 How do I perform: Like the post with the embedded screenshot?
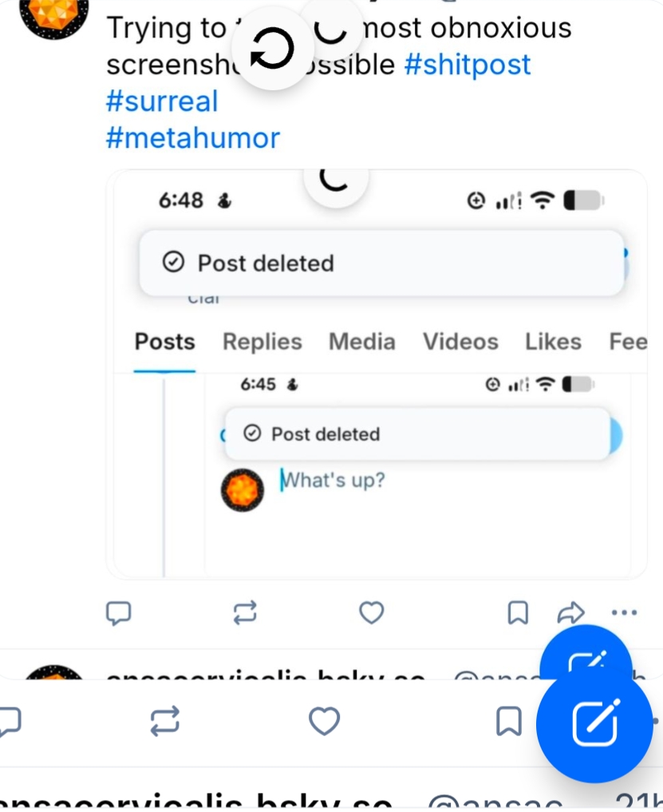[x=371, y=612]
